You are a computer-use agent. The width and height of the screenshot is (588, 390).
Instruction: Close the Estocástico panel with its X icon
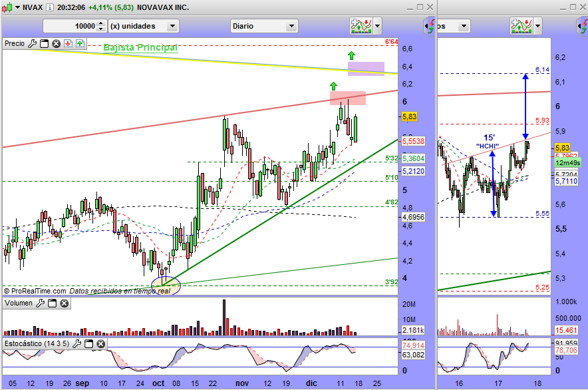(x=101, y=344)
